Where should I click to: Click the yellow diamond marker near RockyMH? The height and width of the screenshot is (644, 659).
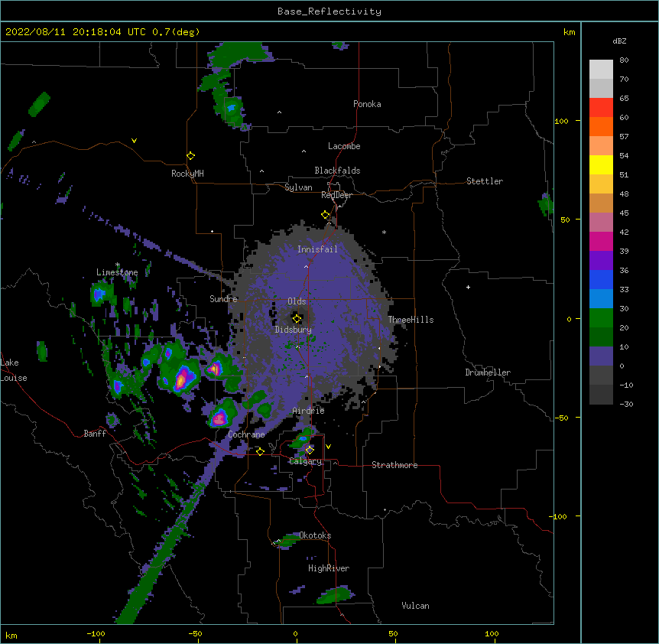190,155
